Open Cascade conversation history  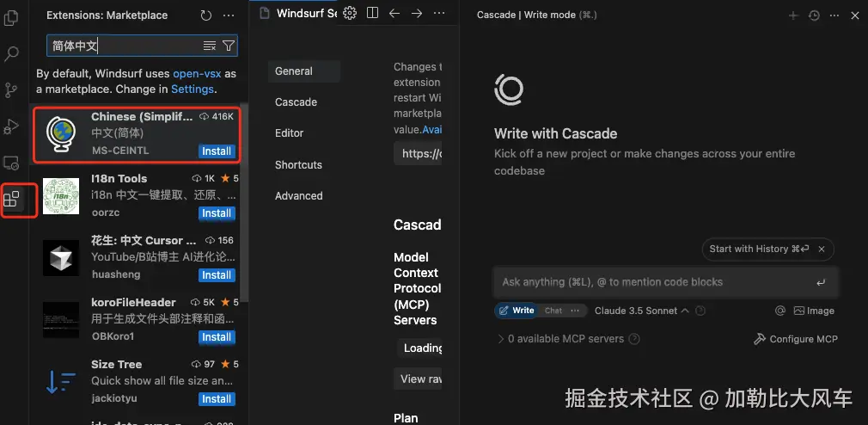tap(814, 15)
